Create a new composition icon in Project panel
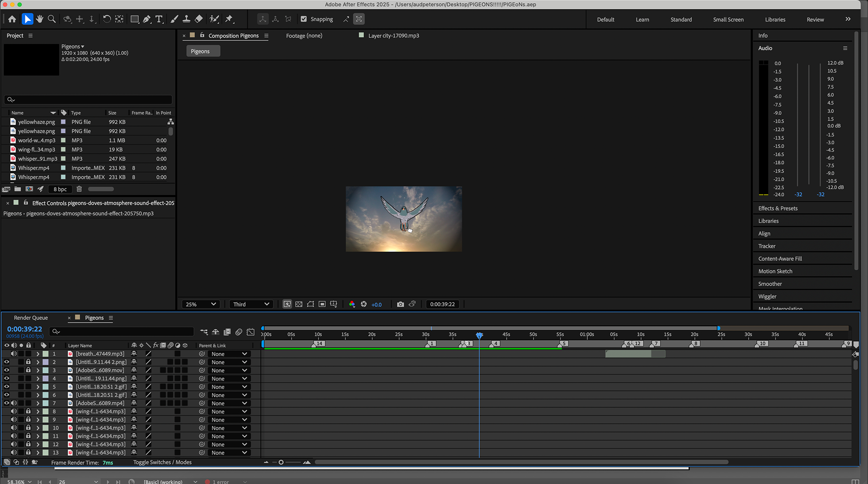 pos(29,189)
